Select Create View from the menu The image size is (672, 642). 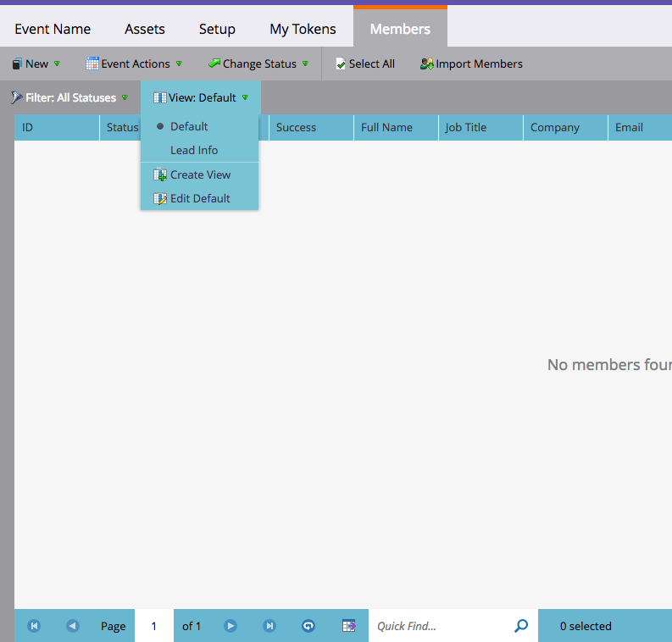click(200, 174)
